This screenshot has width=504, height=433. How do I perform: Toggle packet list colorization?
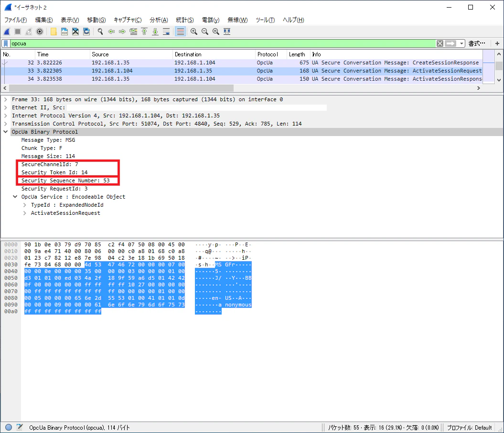tap(180, 32)
